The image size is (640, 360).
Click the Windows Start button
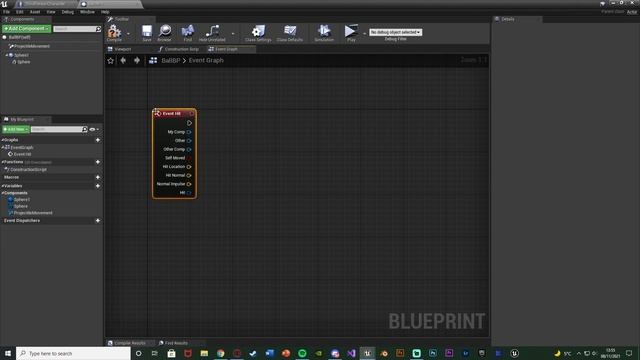click(8, 353)
